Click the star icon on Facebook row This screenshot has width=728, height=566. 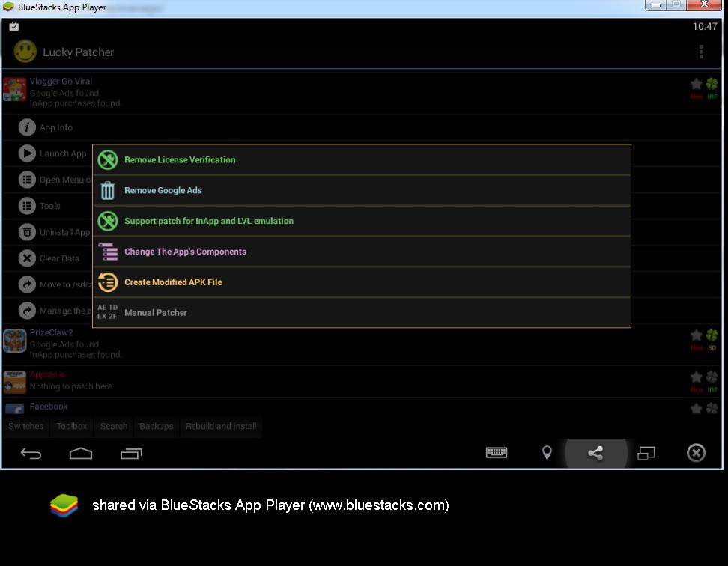(x=696, y=408)
